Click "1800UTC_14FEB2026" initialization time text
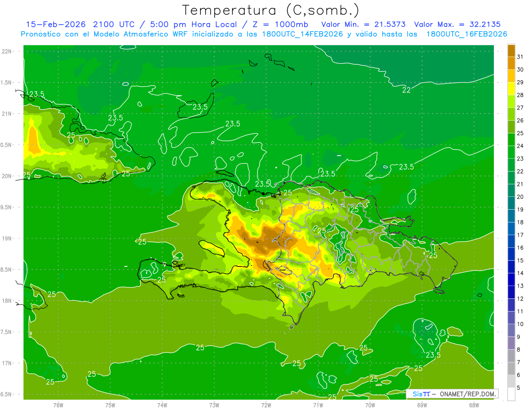The height and width of the screenshot is (411, 532). [302, 34]
